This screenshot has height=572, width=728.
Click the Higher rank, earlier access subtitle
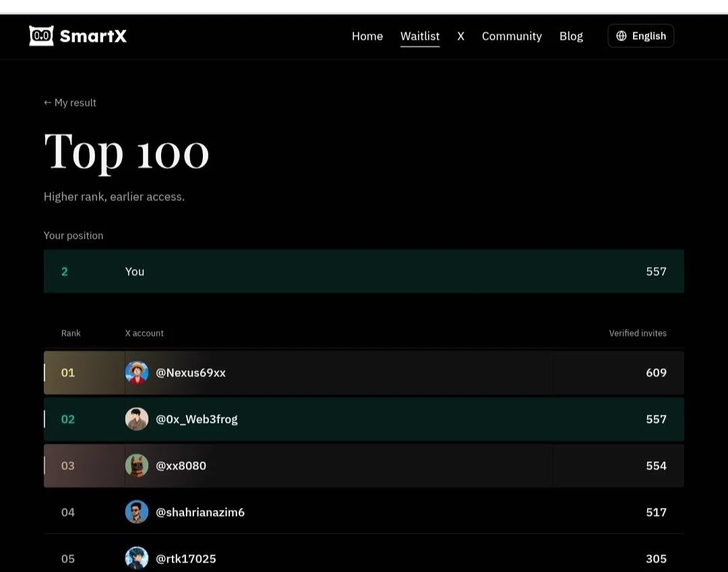(x=114, y=196)
